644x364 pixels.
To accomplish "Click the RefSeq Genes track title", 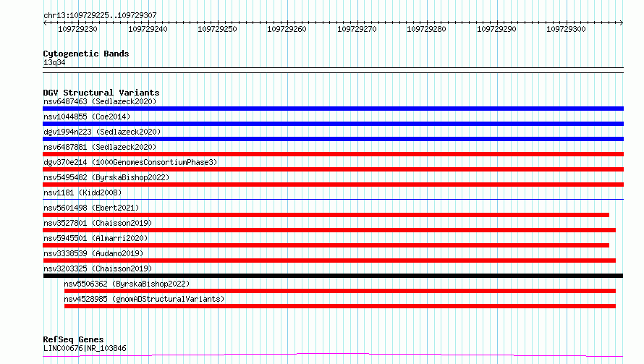I will (x=73, y=340).
